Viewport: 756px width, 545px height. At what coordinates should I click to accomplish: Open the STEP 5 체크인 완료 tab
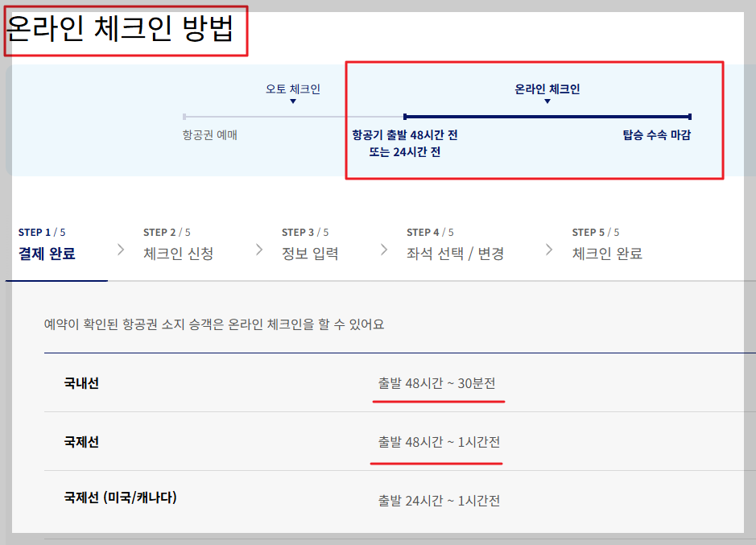pyautogui.click(x=607, y=244)
